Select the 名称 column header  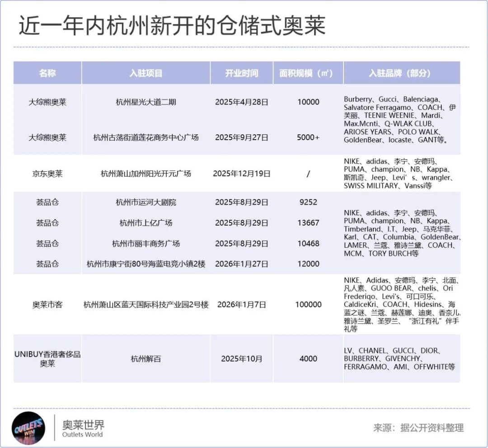47,73
